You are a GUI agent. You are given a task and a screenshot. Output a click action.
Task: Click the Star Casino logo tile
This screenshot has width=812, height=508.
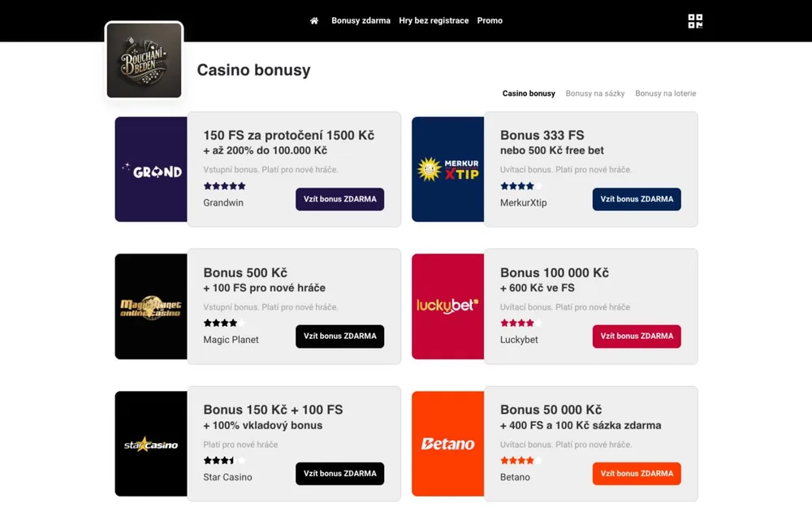(151, 444)
